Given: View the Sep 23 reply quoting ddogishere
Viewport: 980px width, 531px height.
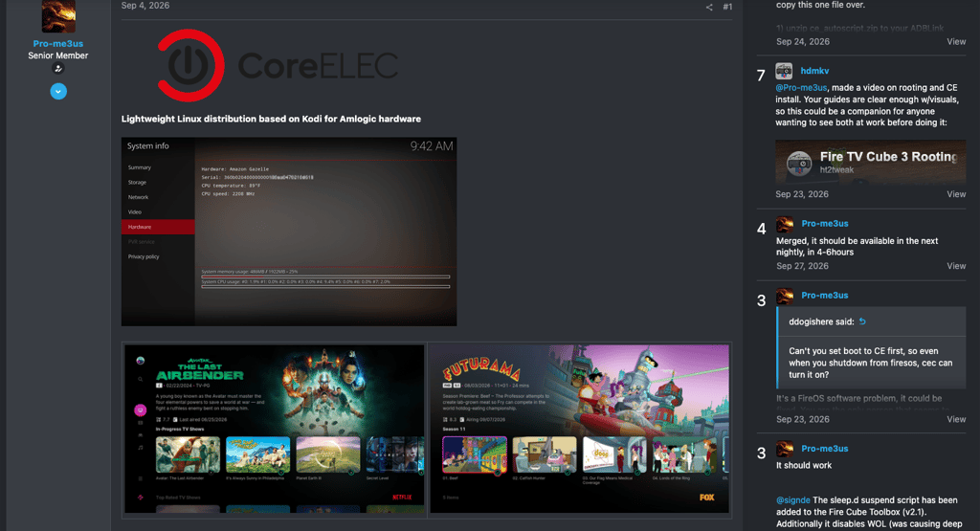Looking at the screenshot, I should tap(956, 420).
